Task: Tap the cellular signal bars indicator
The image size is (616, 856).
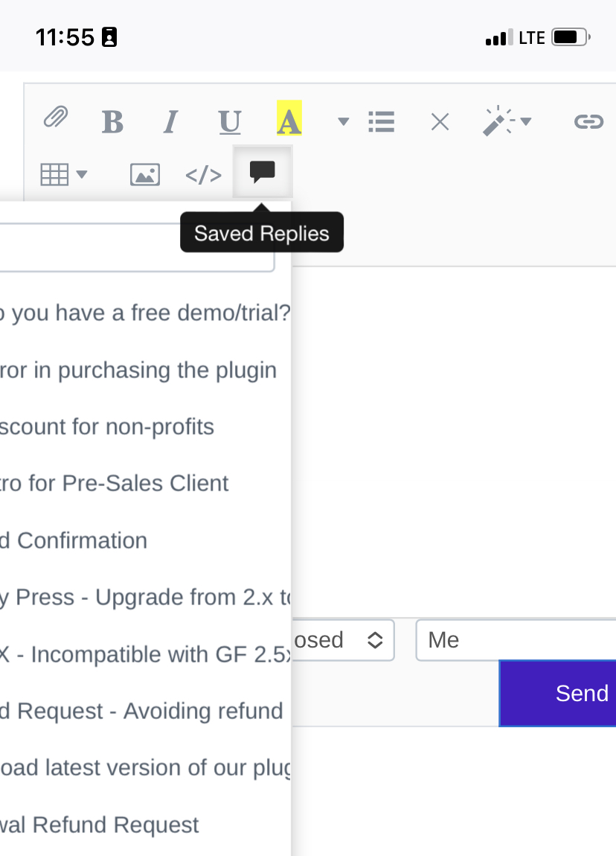Action: [x=499, y=37]
